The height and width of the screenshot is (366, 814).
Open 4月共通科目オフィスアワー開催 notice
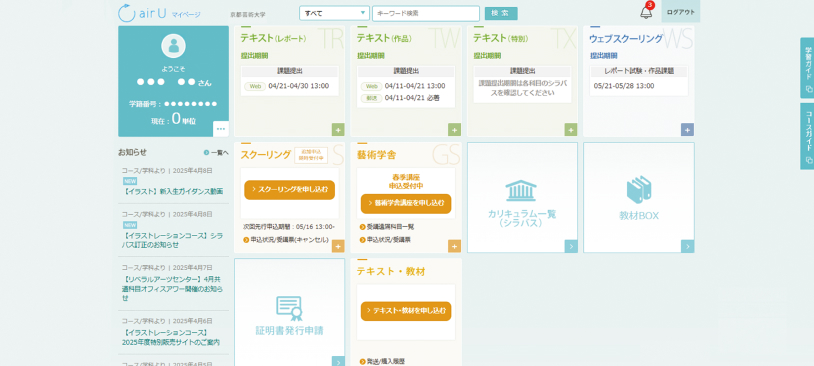point(172,288)
